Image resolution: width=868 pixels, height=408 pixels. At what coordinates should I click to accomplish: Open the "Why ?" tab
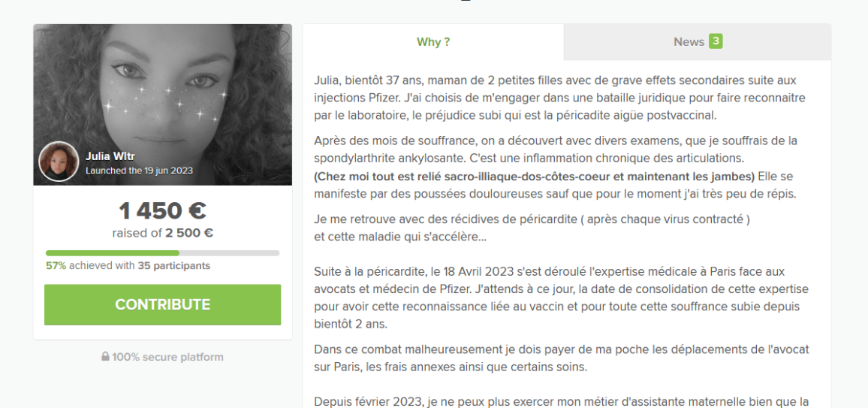pos(433,42)
